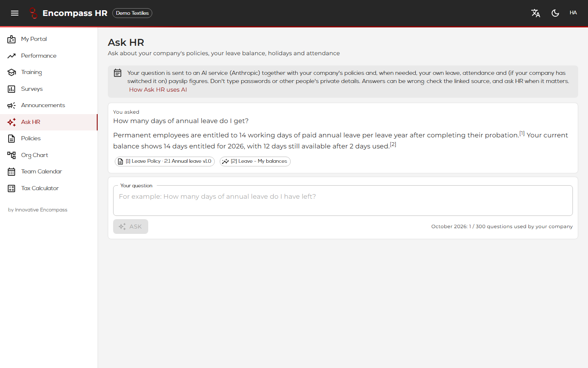
Task: Click the Encompass HR title text
Action: click(x=75, y=13)
